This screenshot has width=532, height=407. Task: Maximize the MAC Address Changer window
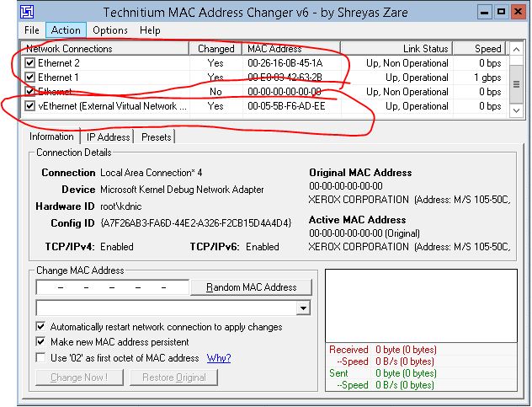pyautogui.click(x=501, y=13)
